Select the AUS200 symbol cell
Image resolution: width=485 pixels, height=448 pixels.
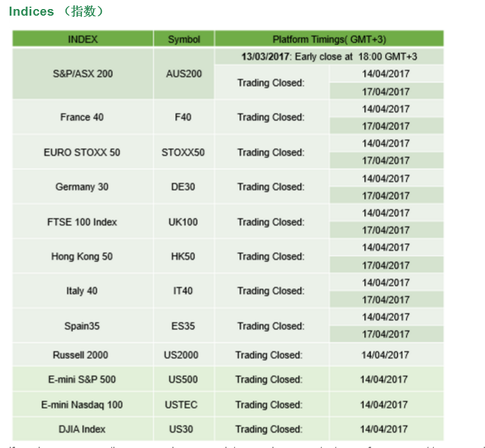tap(184, 74)
